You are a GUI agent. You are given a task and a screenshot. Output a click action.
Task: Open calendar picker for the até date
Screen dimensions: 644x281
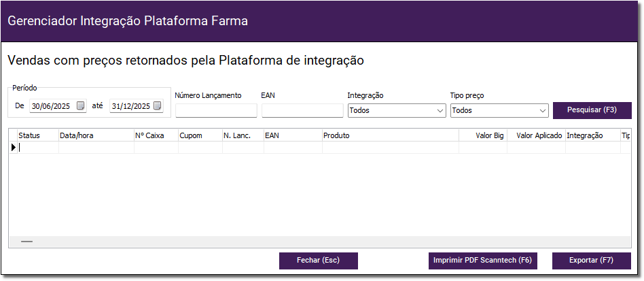[158, 105]
